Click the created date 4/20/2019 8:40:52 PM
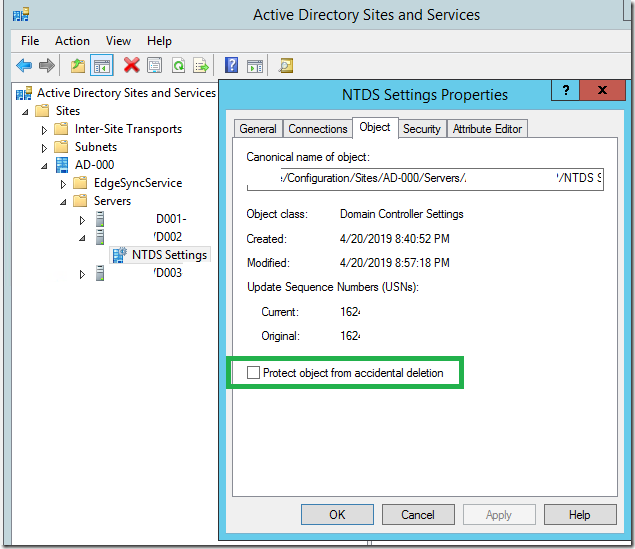 coord(394,238)
